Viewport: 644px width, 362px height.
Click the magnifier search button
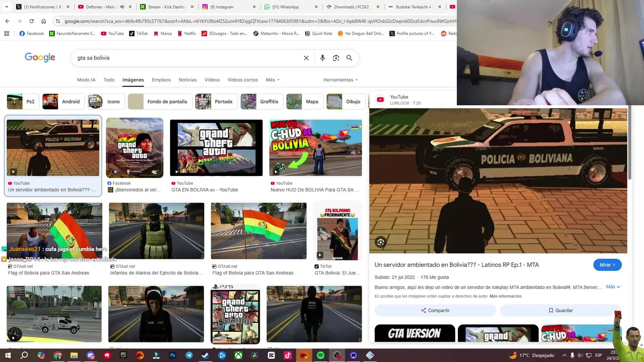pos(349,58)
